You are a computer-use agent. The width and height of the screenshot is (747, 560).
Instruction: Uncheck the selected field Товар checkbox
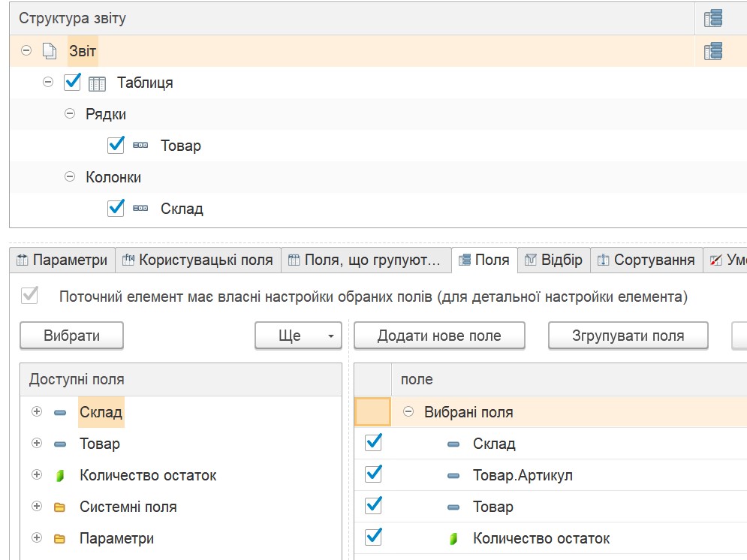click(x=373, y=505)
